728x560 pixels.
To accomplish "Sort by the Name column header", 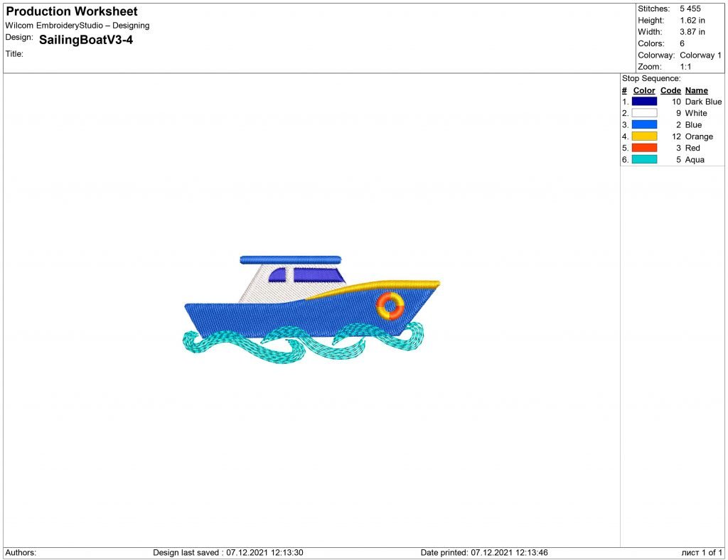I will point(696,90).
